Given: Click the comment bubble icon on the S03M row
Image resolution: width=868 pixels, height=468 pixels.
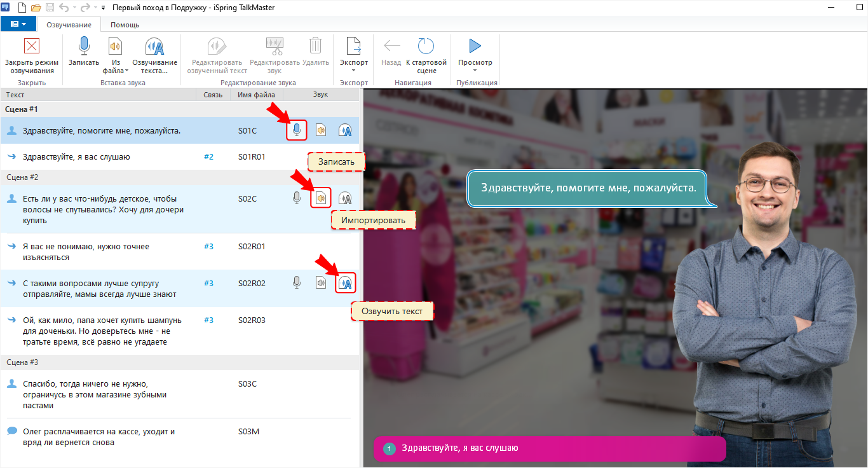Looking at the screenshot, I should (x=11, y=431).
